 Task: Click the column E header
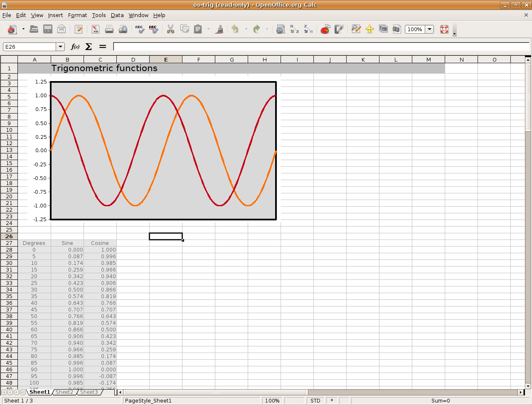pyautogui.click(x=166, y=59)
